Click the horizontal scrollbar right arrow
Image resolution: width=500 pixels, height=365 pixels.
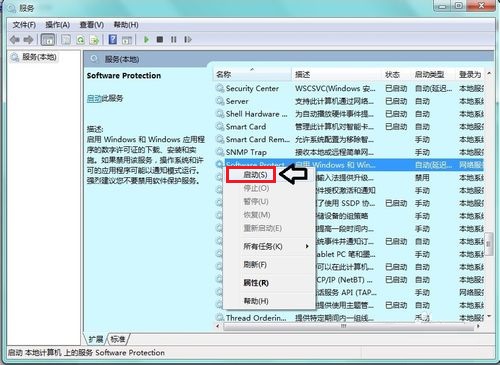(478, 326)
